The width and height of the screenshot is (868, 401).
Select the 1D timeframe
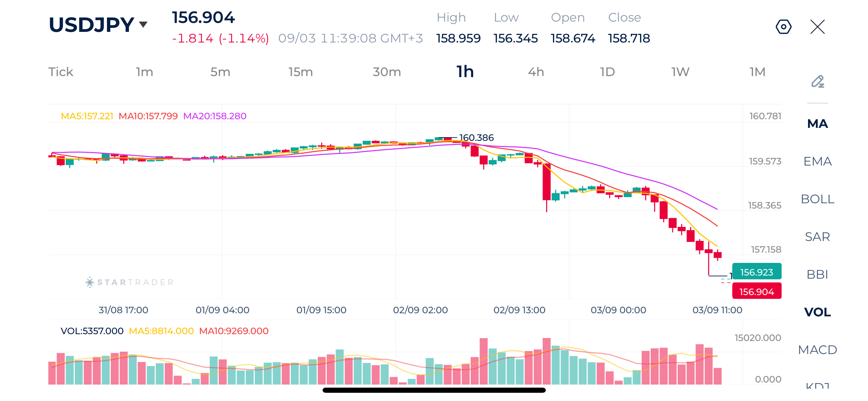pyautogui.click(x=607, y=72)
